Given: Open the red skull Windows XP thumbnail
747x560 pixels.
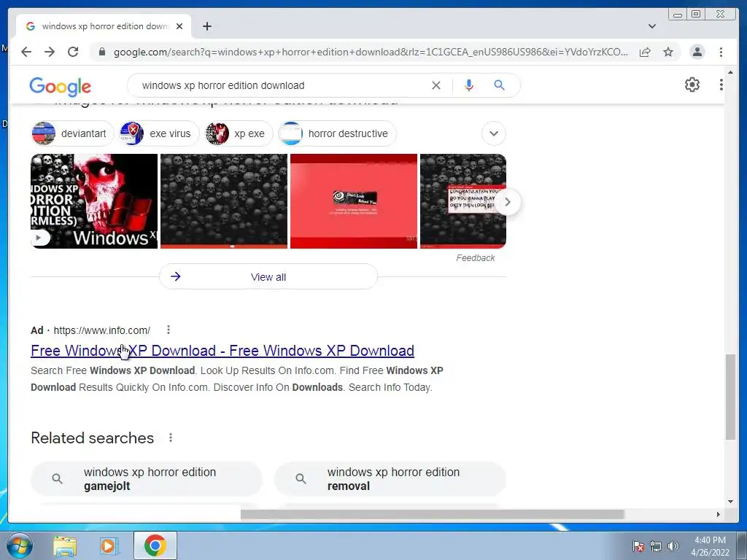Looking at the screenshot, I should tap(94, 201).
